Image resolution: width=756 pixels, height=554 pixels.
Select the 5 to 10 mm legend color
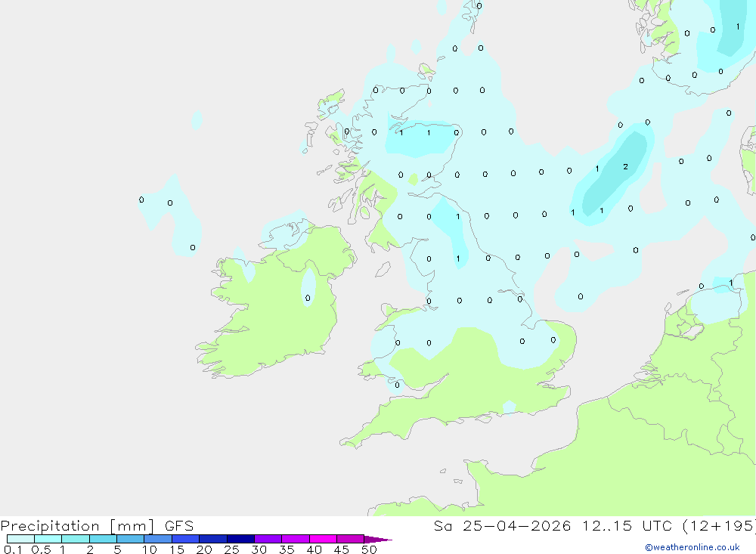(x=131, y=539)
